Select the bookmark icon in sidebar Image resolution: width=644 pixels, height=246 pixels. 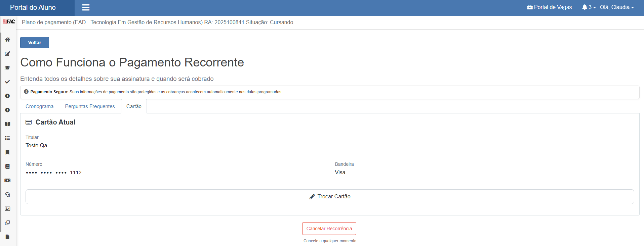tap(7, 152)
